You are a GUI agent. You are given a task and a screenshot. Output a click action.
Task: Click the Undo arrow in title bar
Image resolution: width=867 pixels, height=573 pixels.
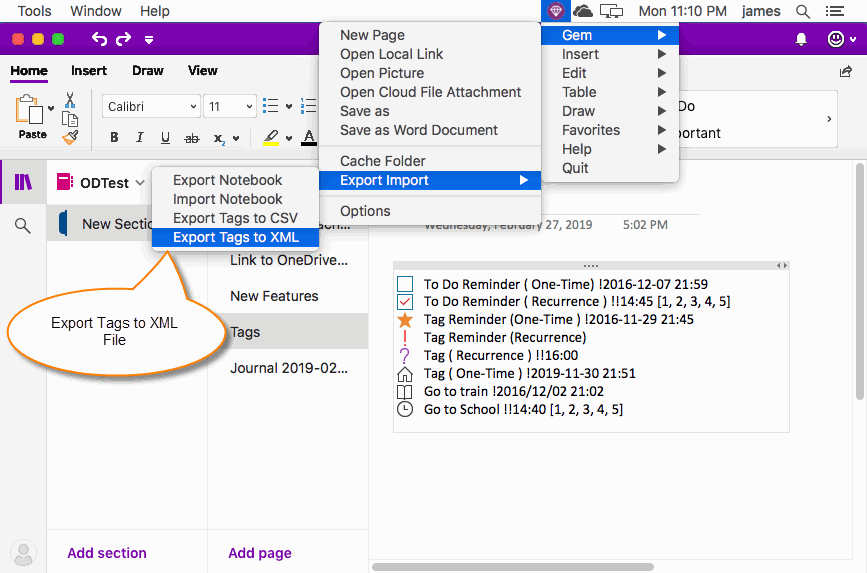[99, 39]
